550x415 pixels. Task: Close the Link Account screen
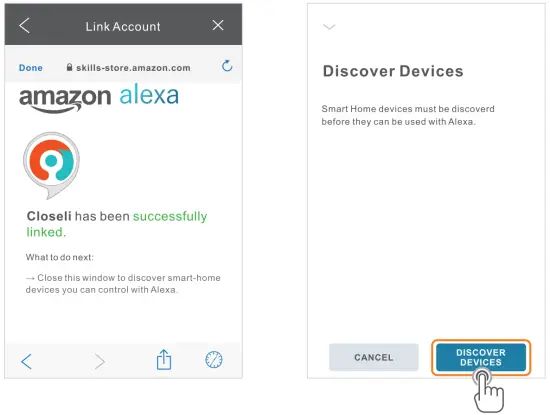click(x=218, y=25)
